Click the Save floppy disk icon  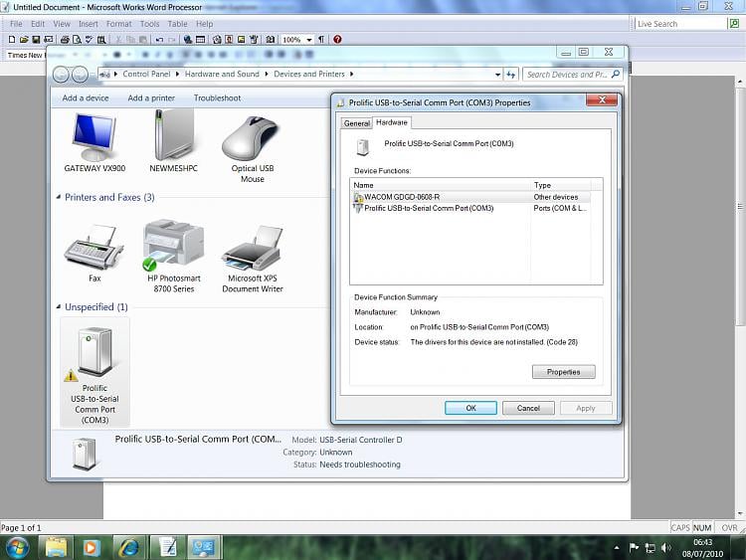click(x=36, y=40)
